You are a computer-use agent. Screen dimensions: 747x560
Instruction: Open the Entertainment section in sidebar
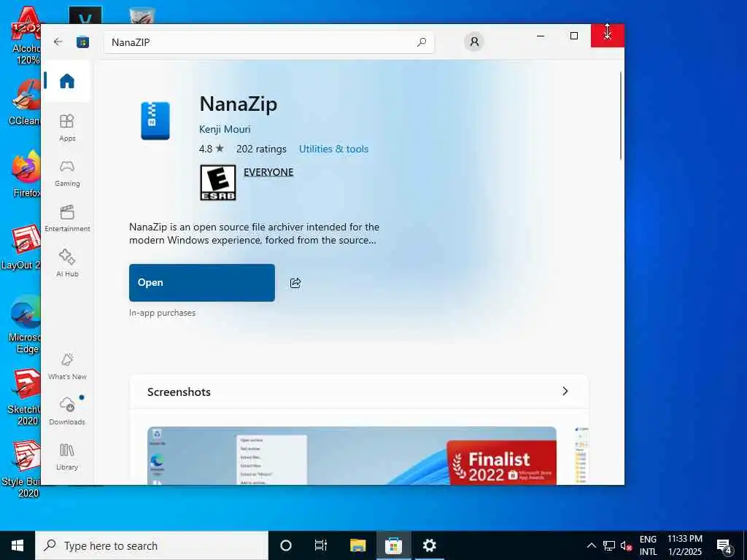tap(67, 218)
